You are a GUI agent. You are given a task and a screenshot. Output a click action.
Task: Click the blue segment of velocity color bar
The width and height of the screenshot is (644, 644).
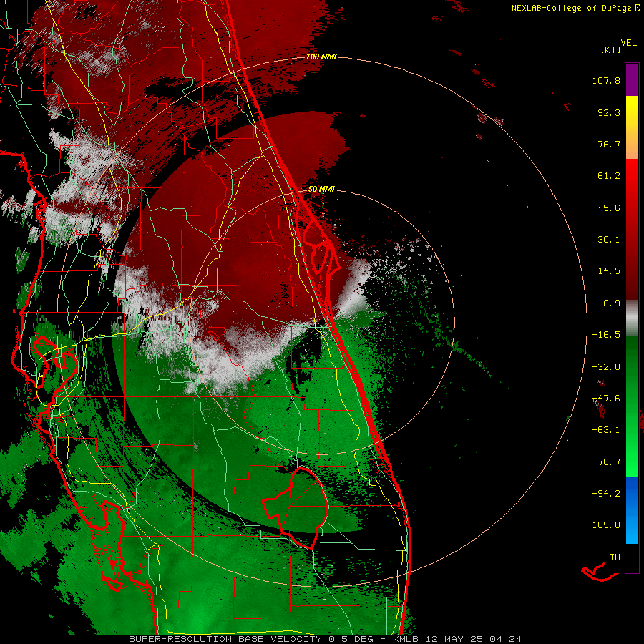click(632, 510)
